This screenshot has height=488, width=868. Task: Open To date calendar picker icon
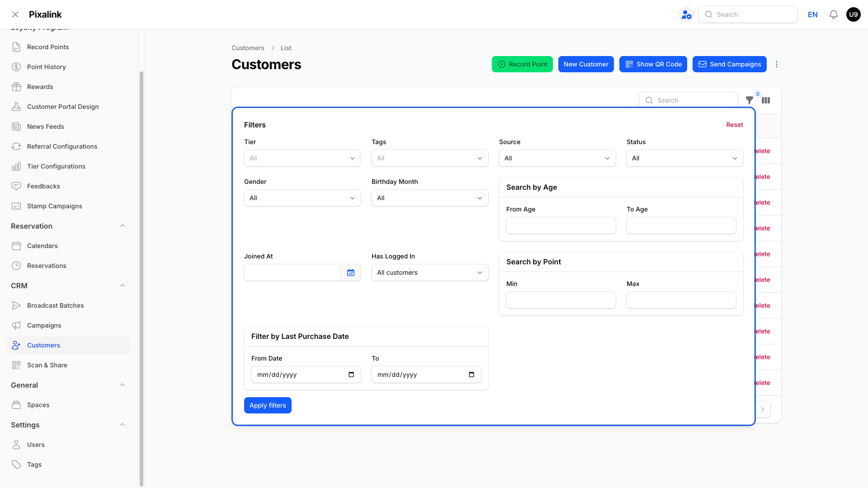point(472,375)
